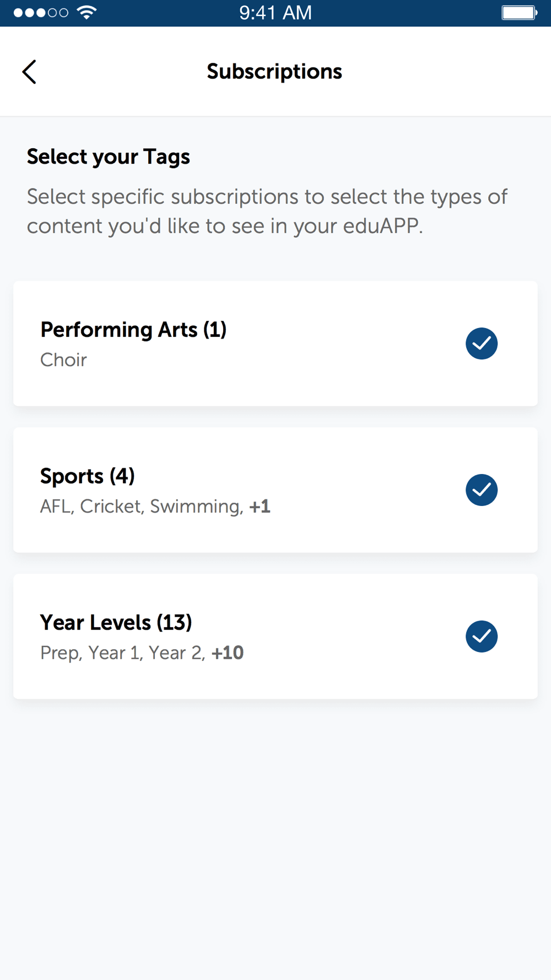Go back using the back arrow
551x980 pixels.
pos(29,72)
